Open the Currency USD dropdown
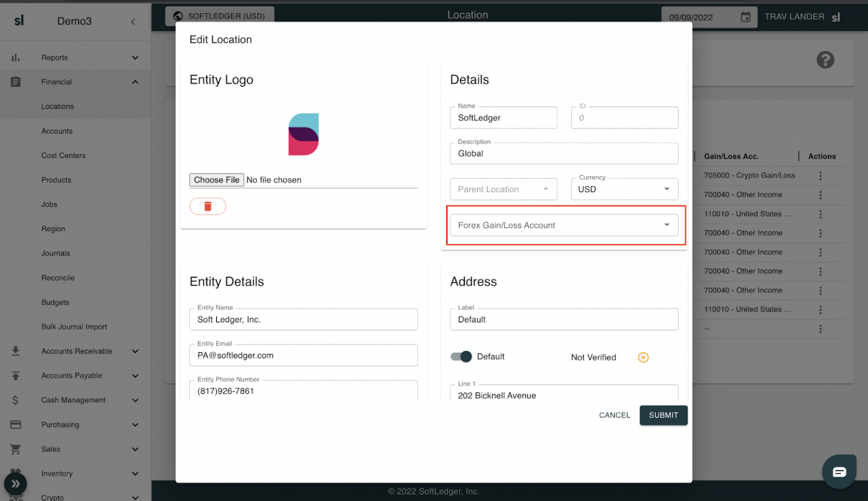Screen dimensions: 868x501 coord(624,189)
